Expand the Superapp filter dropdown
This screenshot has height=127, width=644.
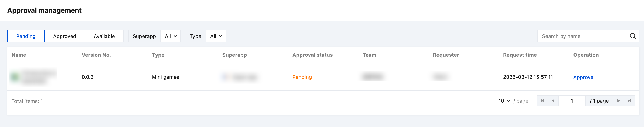tap(171, 36)
